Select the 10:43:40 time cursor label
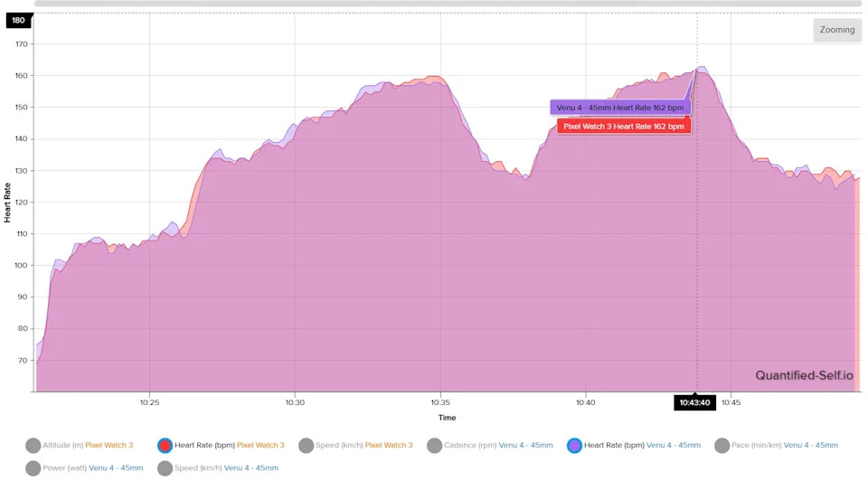 (694, 402)
